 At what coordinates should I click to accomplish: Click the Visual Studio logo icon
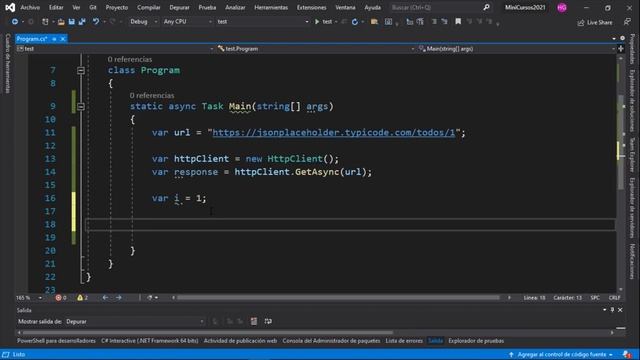(x=10, y=7)
